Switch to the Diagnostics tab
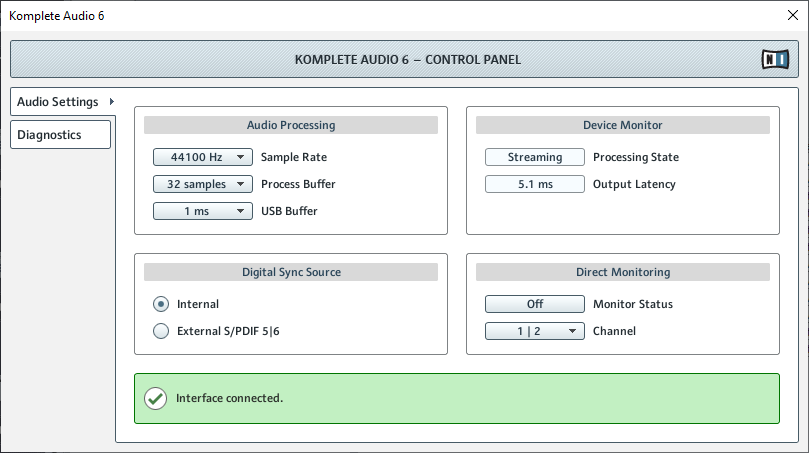The width and height of the screenshot is (809, 453). tap(60, 135)
